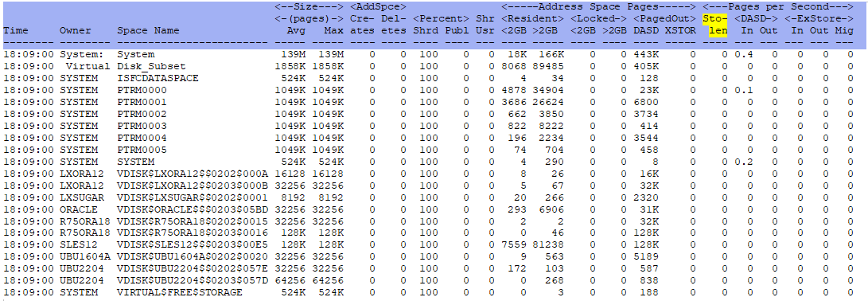868x301 pixels.
Task: Select the ORACLE owner entry
Action: tap(79, 209)
